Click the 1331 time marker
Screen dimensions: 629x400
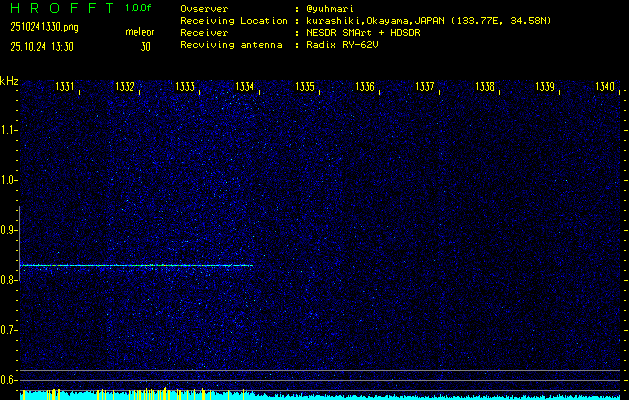coord(65,88)
